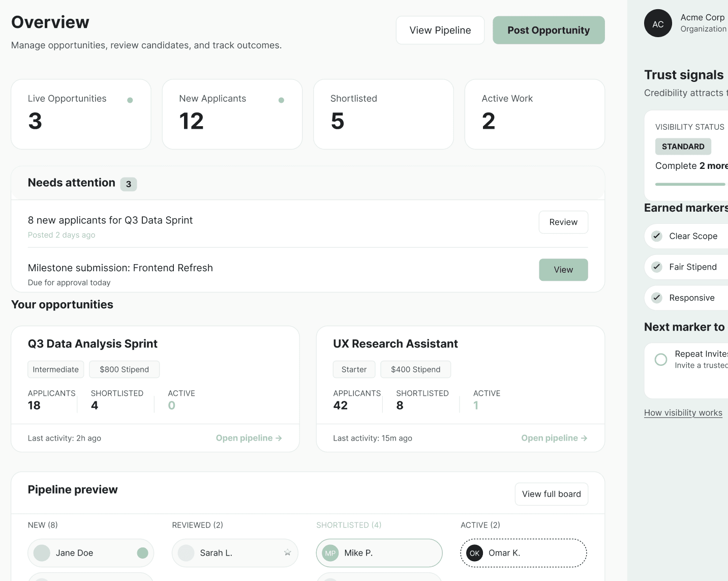Screen dimensions: 728x581
Task: Click the star icon on Sarah L.
Action: point(287,553)
